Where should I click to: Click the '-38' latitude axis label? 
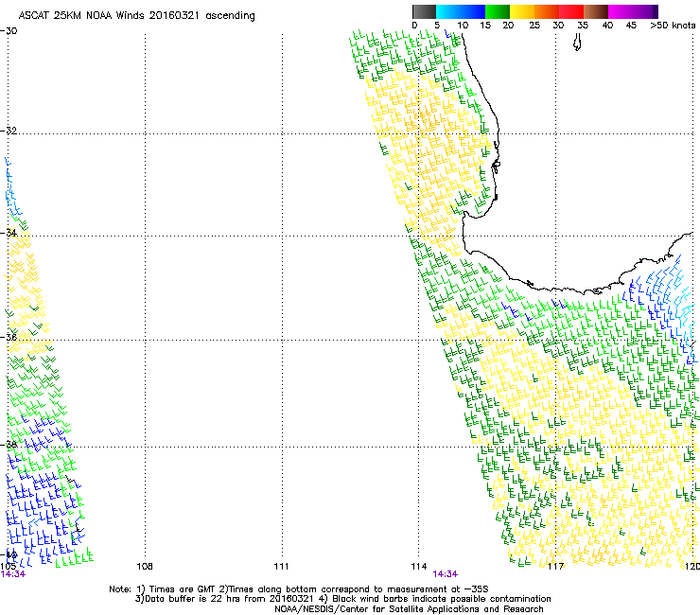coord(9,444)
